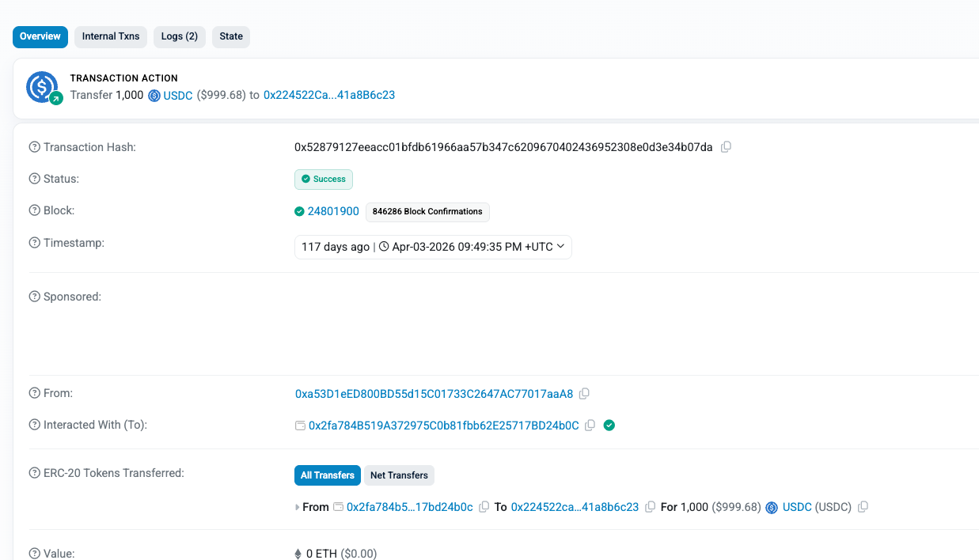Open the Internal Txns tab

(x=111, y=36)
